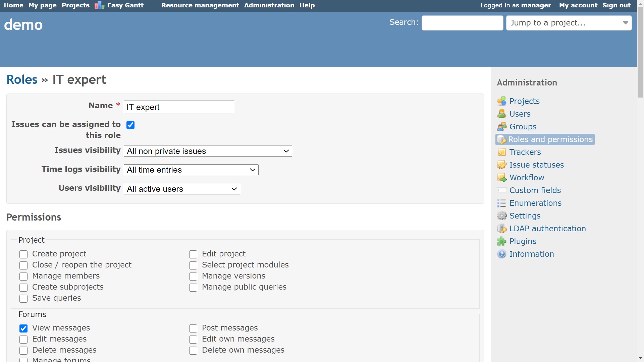644x362 pixels.
Task: Uncheck 'Issues can be assigned to this role'
Action: pos(130,125)
